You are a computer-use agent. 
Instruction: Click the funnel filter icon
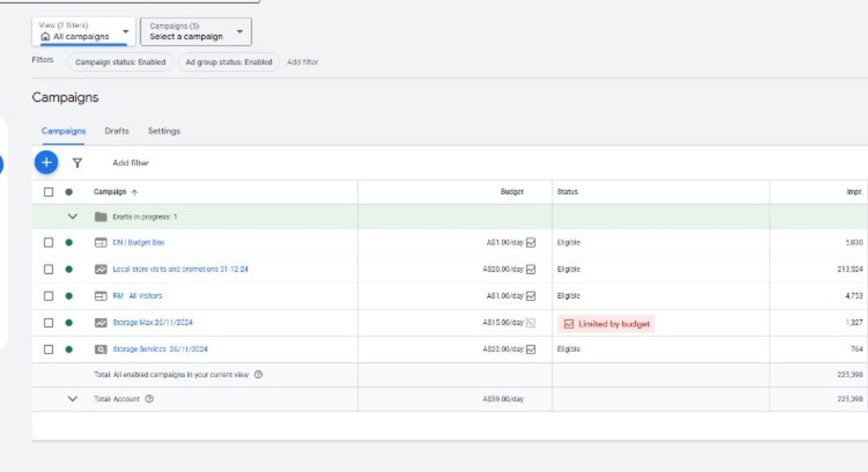77,163
